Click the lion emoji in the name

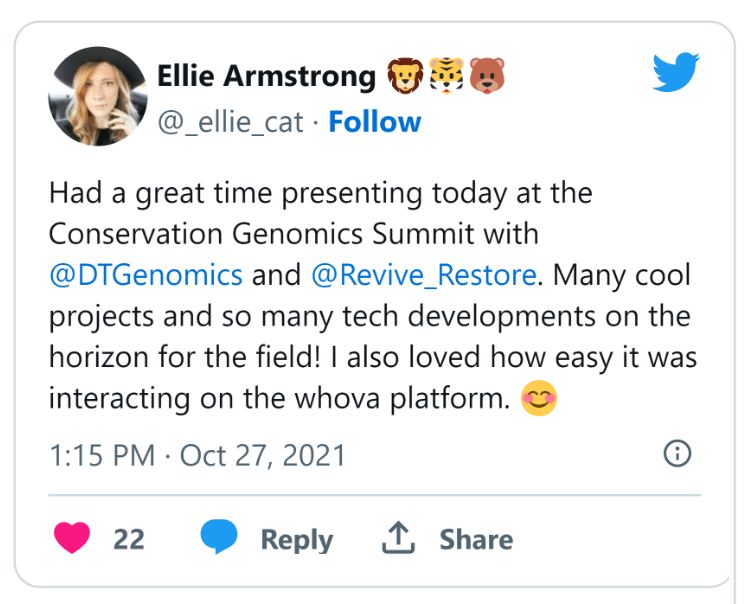(405, 76)
